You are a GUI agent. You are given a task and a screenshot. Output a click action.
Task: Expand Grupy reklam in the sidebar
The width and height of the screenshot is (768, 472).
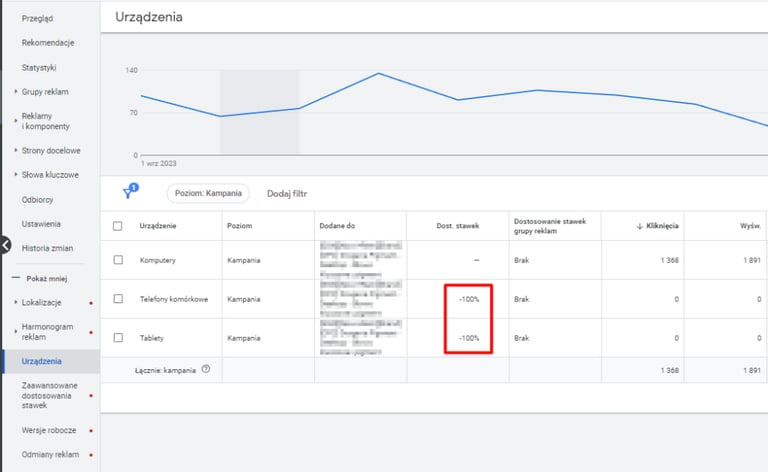pyautogui.click(x=16, y=92)
